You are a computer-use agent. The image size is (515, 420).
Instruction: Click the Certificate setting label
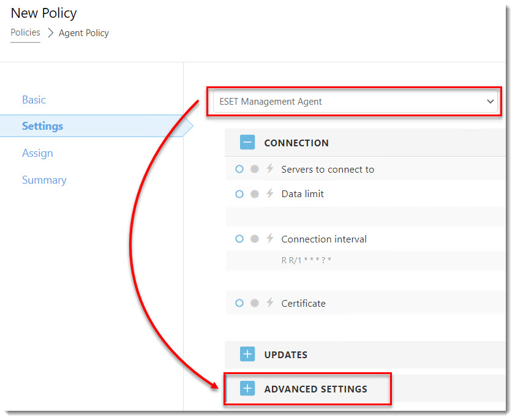(x=304, y=304)
